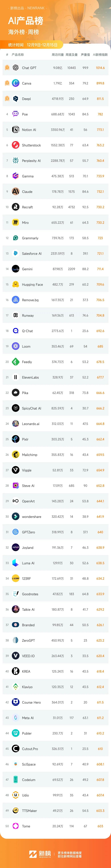Click the Chat GPT logo icon
The height and width of the screenshot is (868, 111).
[15, 68]
